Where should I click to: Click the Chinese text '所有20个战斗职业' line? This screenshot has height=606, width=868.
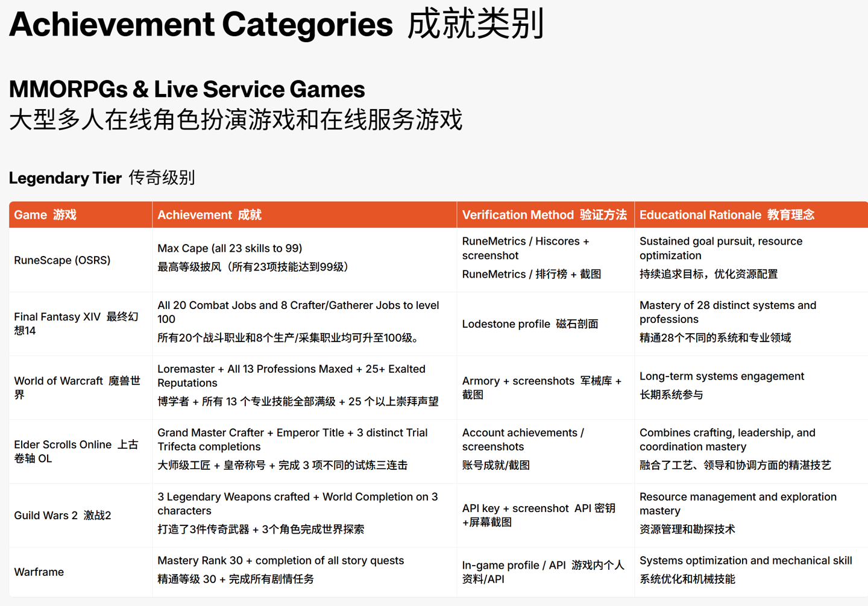pyautogui.click(x=288, y=338)
